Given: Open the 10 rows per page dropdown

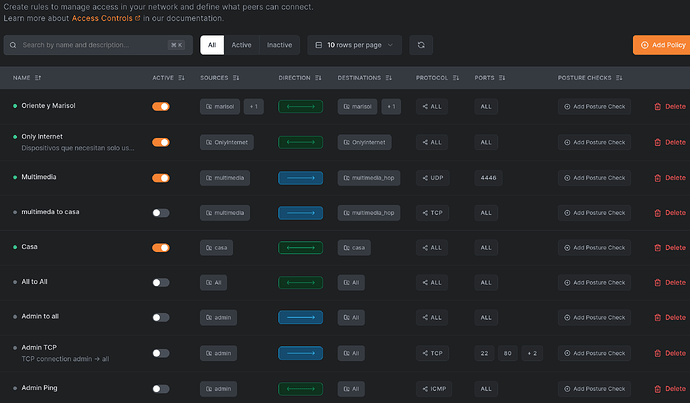Looking at the screenshot, I should tap(354, 45).
